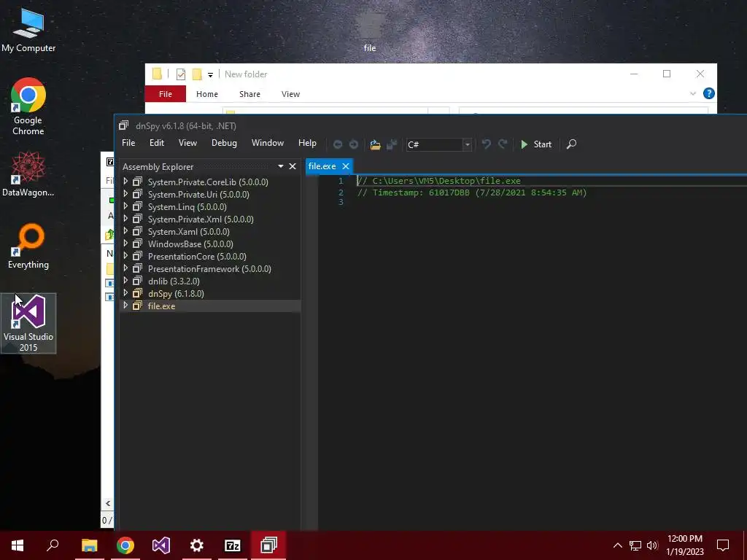Open the dnSpy Edit menu
Viewport: 747px width, 560px height.
(156, 143)
